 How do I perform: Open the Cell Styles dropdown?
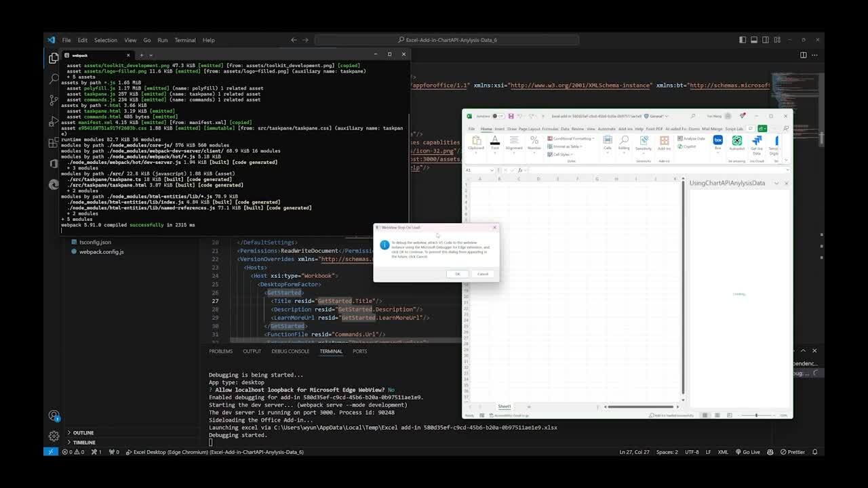pyautogui.click(x=561, y=154)
